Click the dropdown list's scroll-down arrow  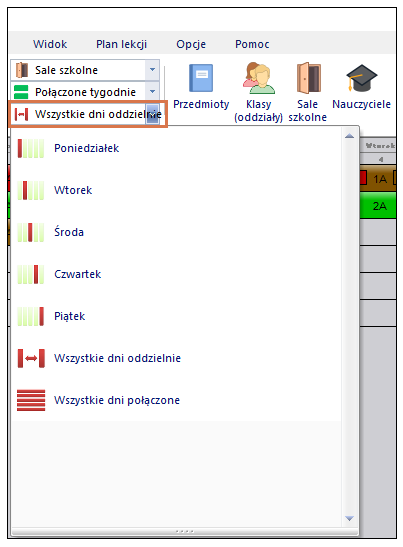point(349,518)
